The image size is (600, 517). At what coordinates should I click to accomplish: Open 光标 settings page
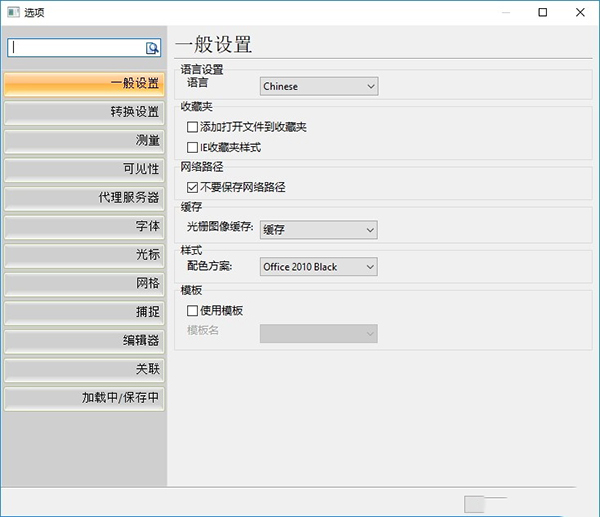pyautogui.click(x=84, y=255)
